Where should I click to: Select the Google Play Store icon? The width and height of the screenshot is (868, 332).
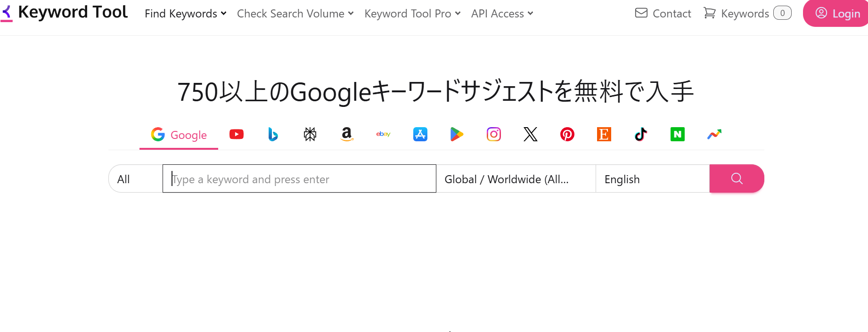pos(457,135)
